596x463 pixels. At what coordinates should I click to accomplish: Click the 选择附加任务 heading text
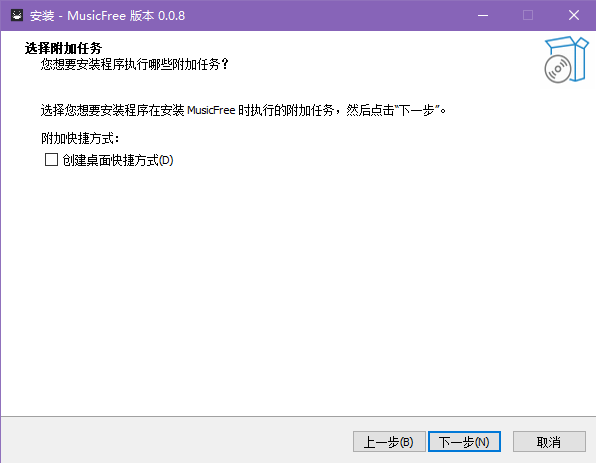[63, 48]
